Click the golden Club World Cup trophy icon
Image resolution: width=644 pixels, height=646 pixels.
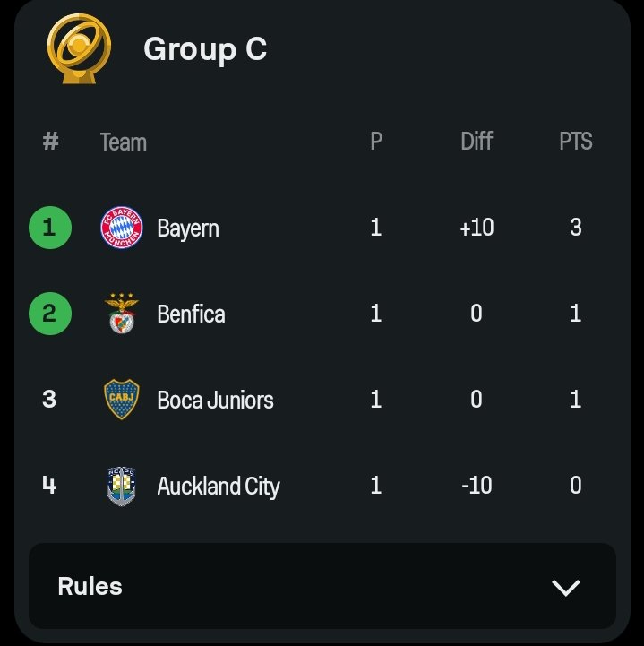[x=79, y=48]
